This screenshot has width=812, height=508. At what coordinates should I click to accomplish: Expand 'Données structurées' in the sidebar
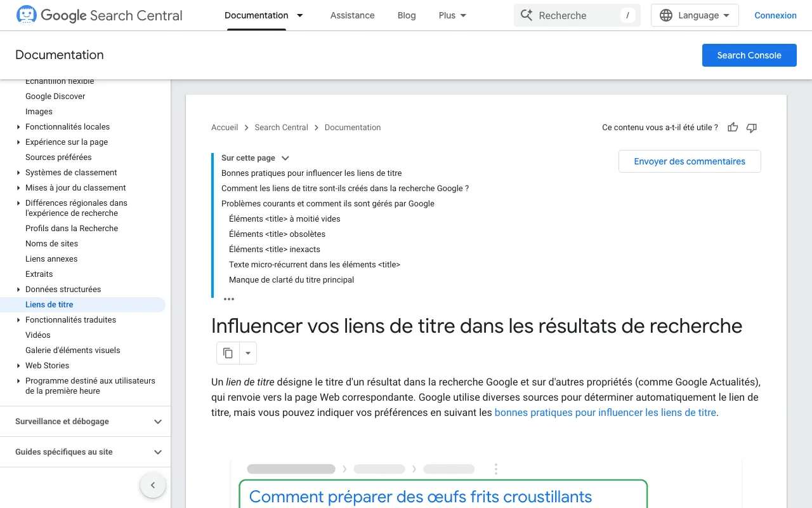click(18, 290)
